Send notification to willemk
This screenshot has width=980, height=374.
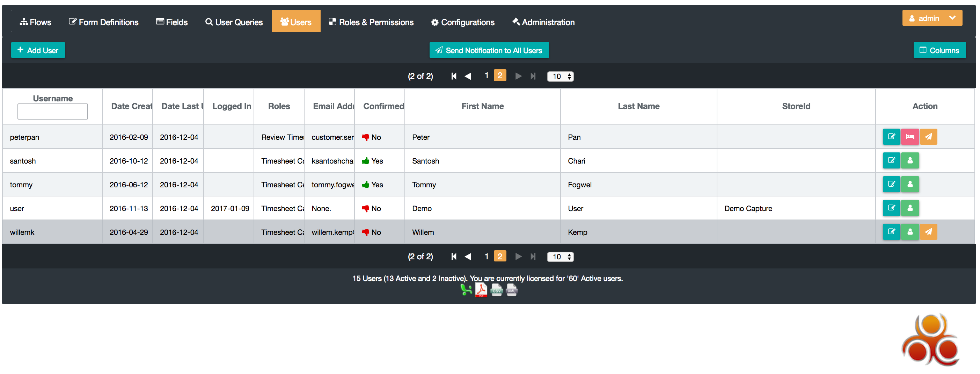click(928, 231)
